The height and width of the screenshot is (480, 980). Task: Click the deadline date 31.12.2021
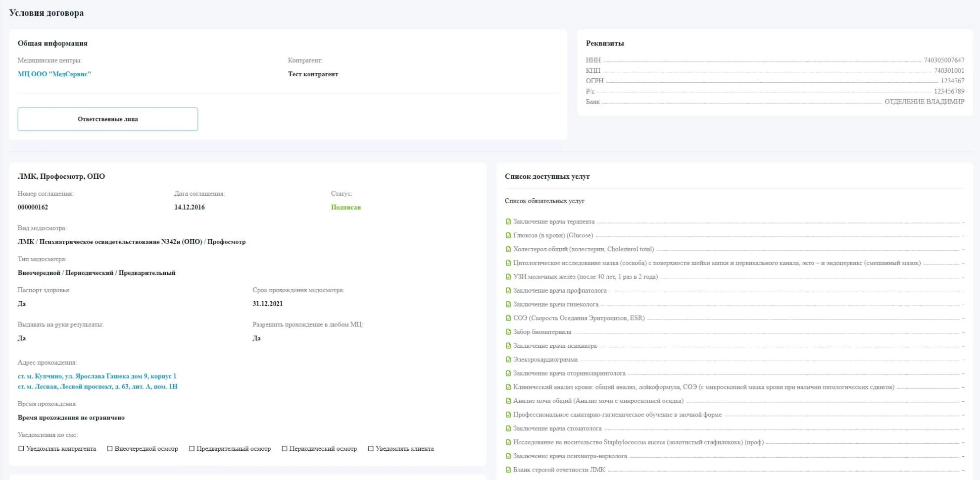coord(268,304)
